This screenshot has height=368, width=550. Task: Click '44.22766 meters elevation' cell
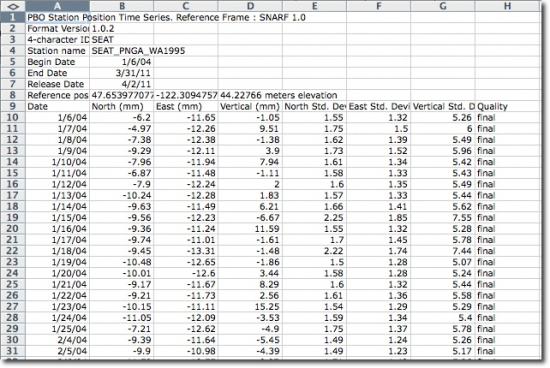pyautogui.click(x=250, y=95)
